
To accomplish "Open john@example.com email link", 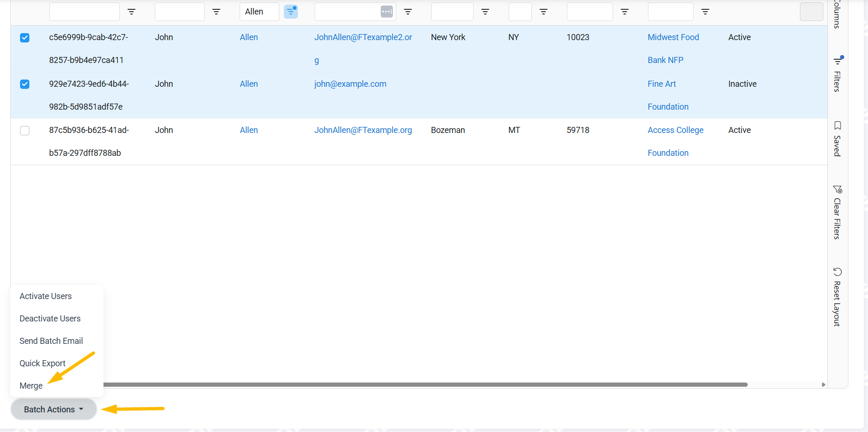I will tap(350, 84).
